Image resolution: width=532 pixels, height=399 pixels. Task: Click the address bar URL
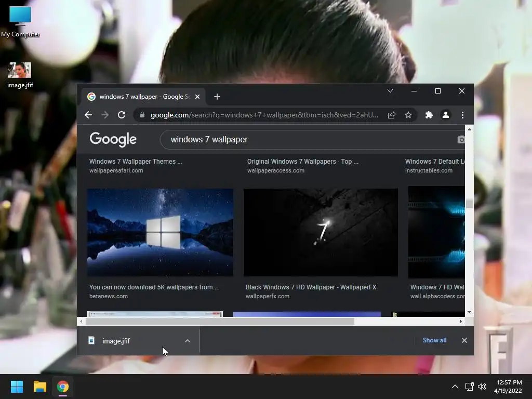264,115
